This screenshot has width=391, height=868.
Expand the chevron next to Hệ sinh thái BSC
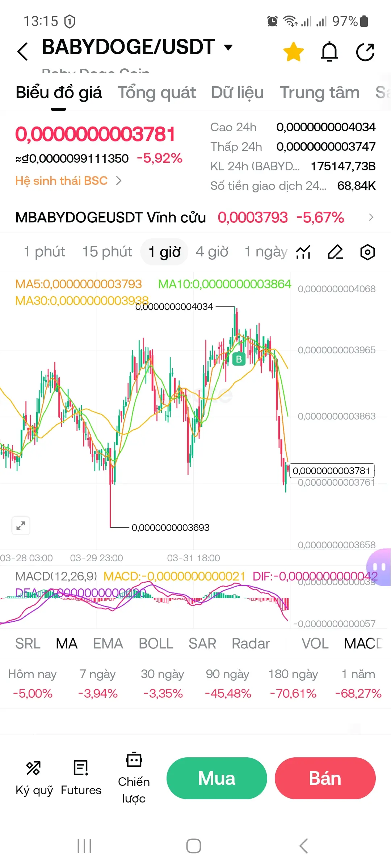[119, 180]
